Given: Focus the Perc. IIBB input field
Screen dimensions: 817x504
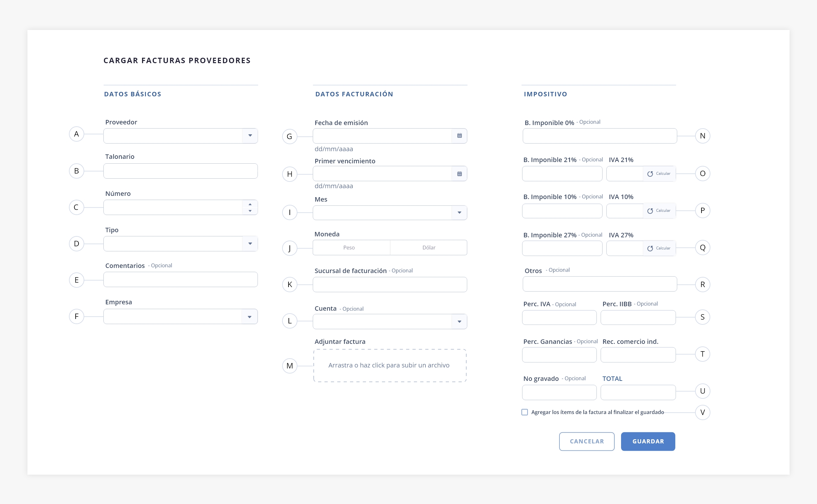Looking at the screenshot, I should tap(638, 317).
